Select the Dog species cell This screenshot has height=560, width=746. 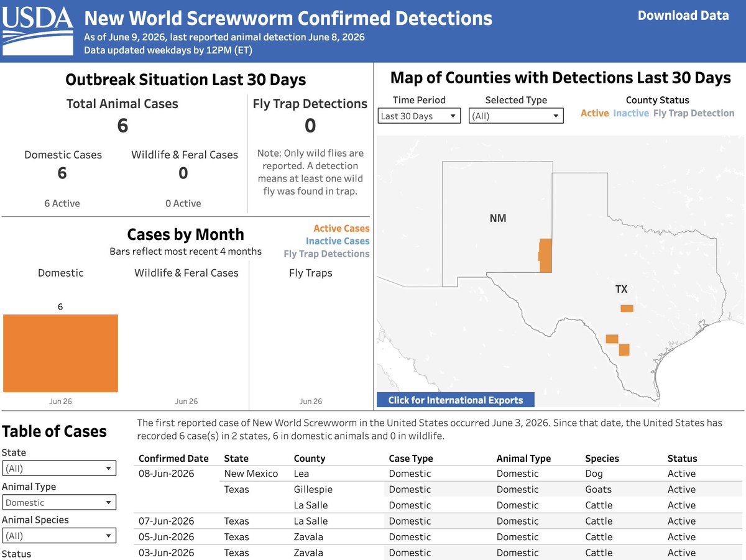click(x=594, y=474)
